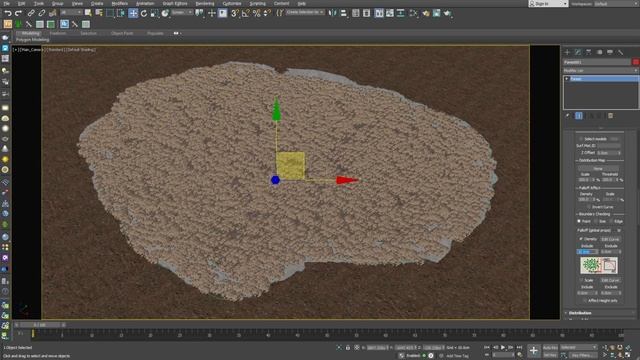Open the Edit menu

21,3
